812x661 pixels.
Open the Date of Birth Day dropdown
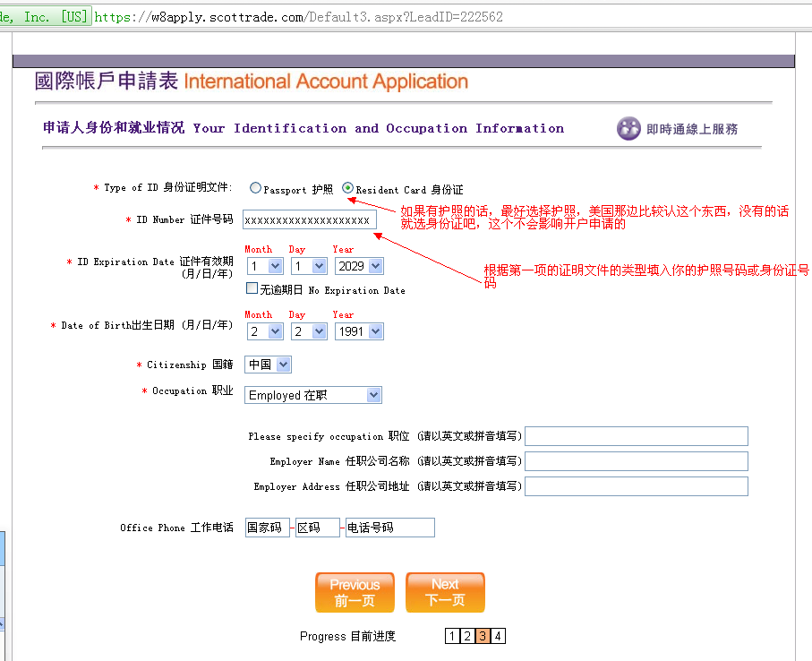308,330
